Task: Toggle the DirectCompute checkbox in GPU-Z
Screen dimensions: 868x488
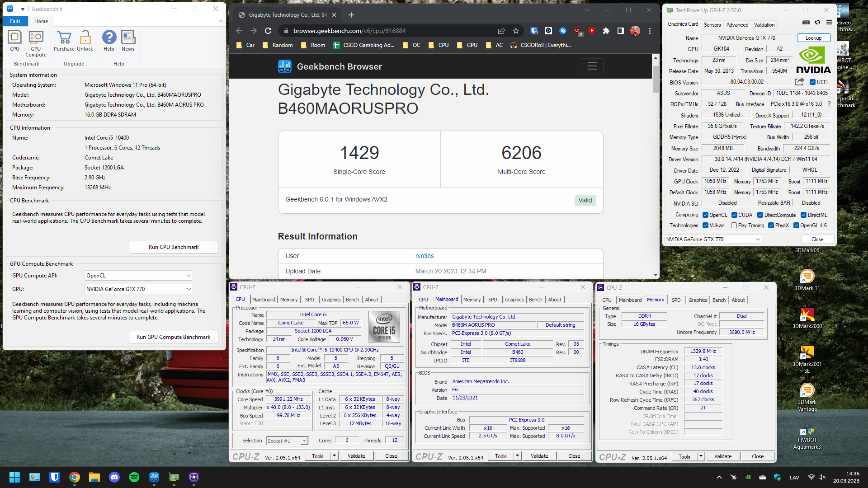Action: [x=760, y=215]
